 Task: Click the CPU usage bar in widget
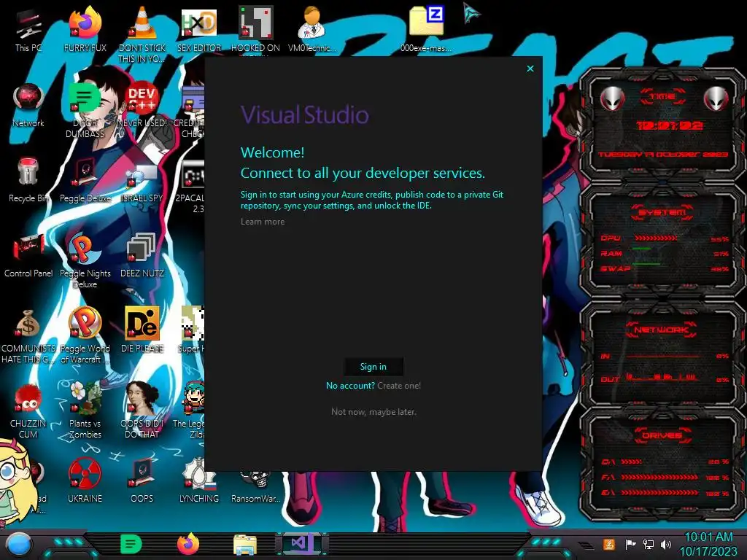(x=656, y=238)
